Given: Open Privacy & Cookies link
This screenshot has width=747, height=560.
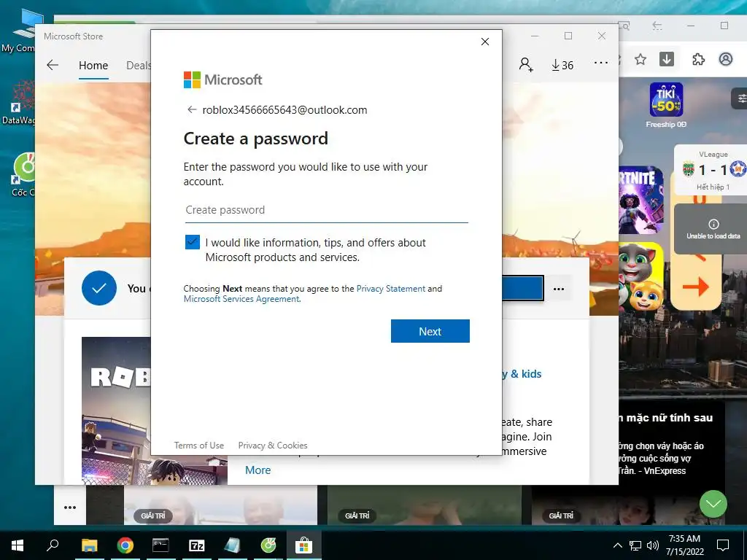Looking at the screenshot, I should [x=273, y=446].
